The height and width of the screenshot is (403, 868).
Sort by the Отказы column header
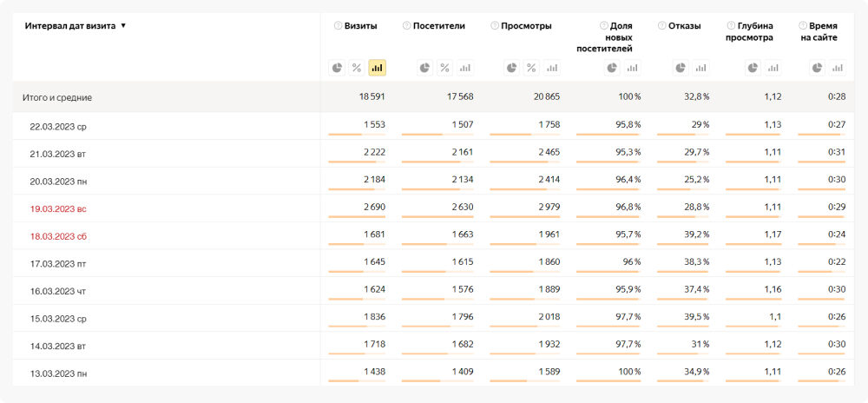click(x=685, y=26)
